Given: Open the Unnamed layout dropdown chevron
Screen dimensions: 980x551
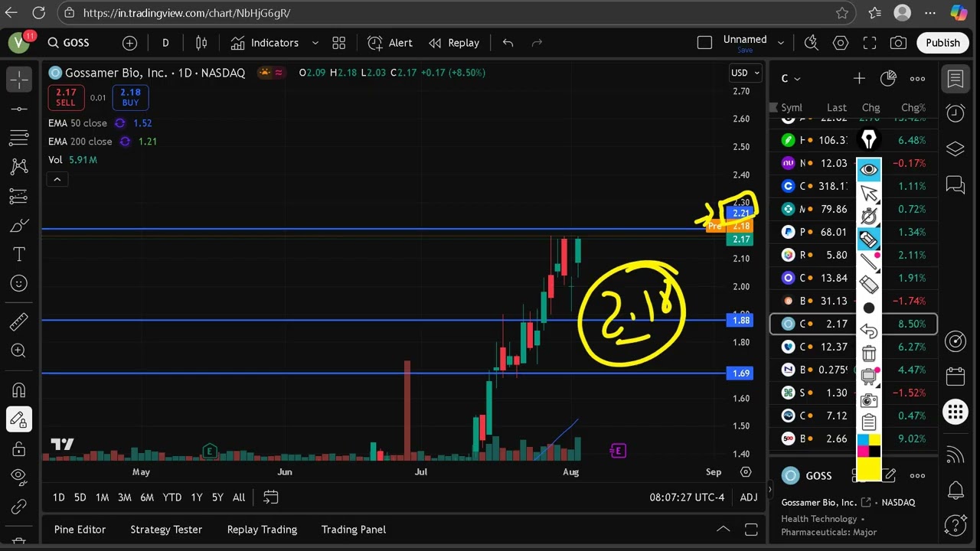Looking at the screenshot, I should click(781, 43).
